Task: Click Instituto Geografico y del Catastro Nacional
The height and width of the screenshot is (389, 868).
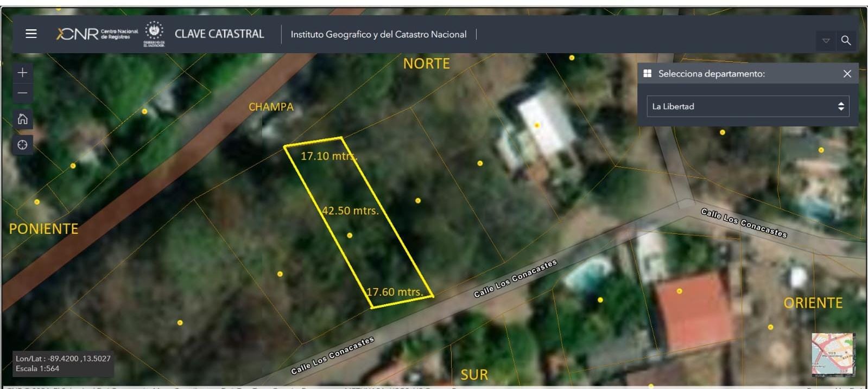Action: tap(378, 34)
